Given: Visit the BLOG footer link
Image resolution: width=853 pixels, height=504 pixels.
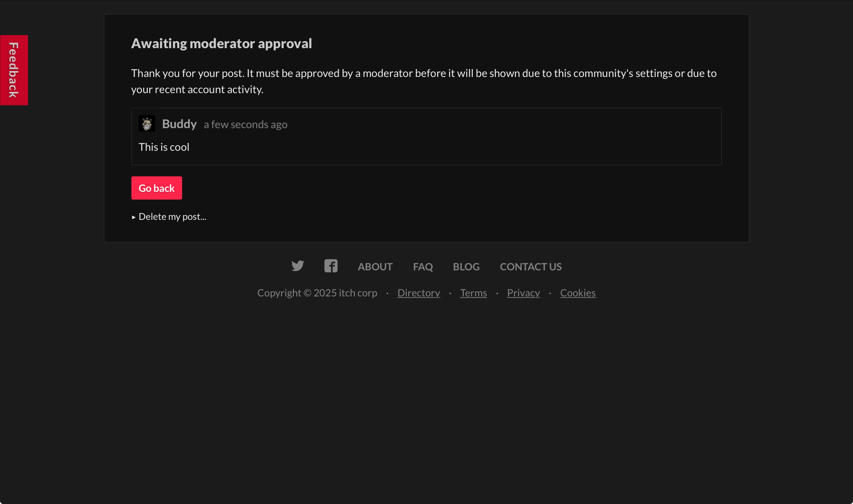Looking at the screenshot, I should (466, 267).
